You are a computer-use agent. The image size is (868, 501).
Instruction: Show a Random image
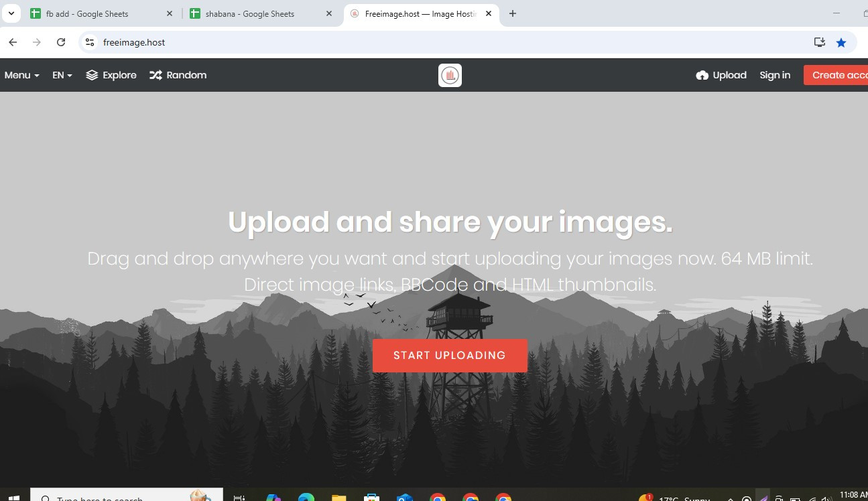pos(178,75)
